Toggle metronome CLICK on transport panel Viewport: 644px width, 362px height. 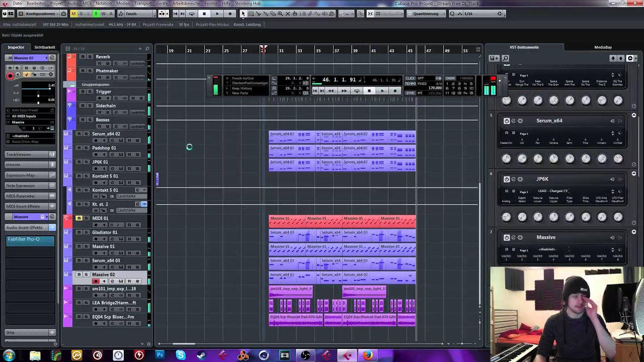tap(410, 78)
